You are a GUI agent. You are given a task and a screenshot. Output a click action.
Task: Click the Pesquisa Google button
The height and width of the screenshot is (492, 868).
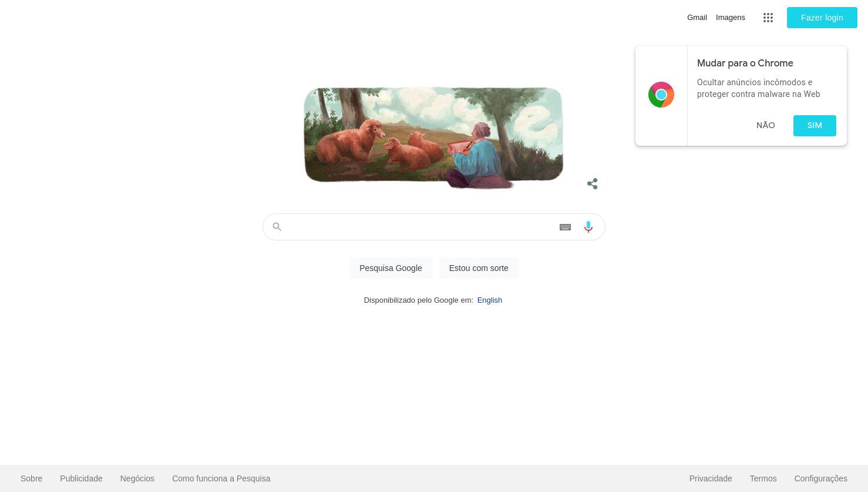point(391,268)
